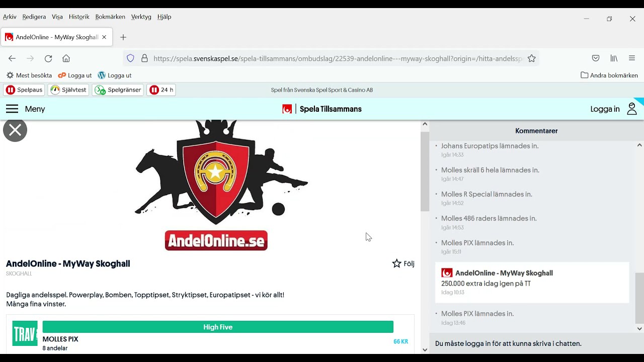Screen dimensions: 644x362
Task: Open the Arkiv menu
Action: click(10, 17)
